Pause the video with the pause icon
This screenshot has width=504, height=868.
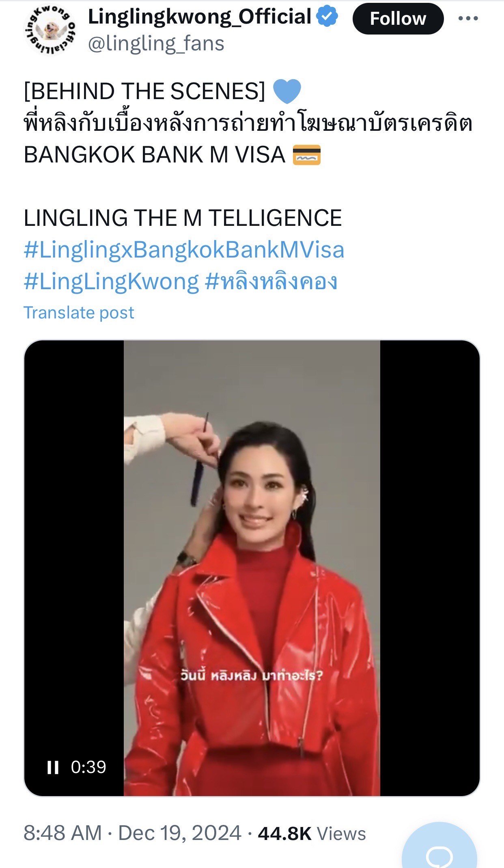53,767
